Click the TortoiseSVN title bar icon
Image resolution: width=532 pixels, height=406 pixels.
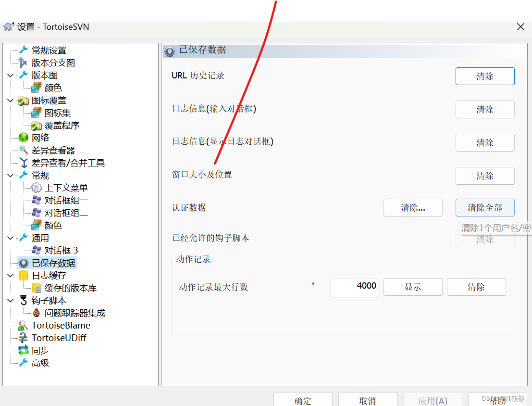[9, 26]
